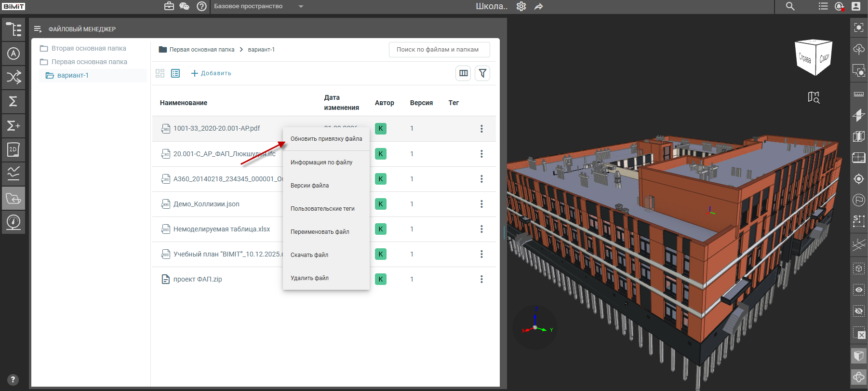This screenshot has height=391, width=868.
Task: Click the Добавить add button
Action: pyautogui.click(x=211, y=73)
